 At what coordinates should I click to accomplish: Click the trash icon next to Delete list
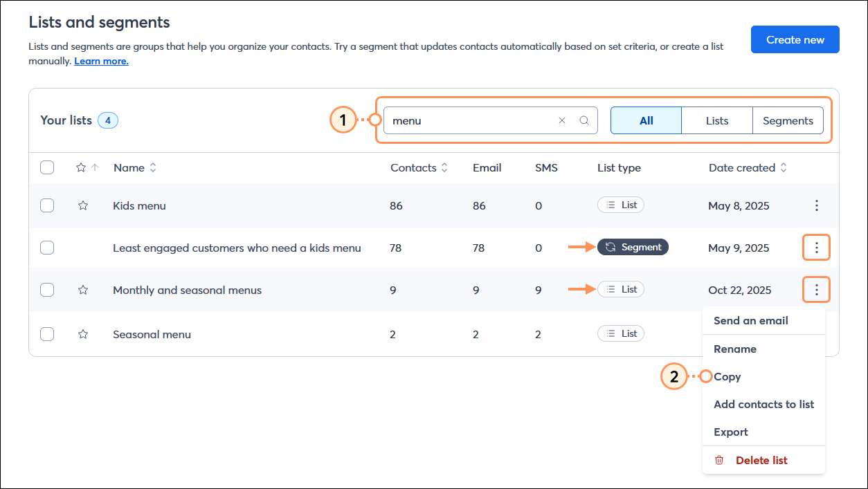[x=719, y=460]
